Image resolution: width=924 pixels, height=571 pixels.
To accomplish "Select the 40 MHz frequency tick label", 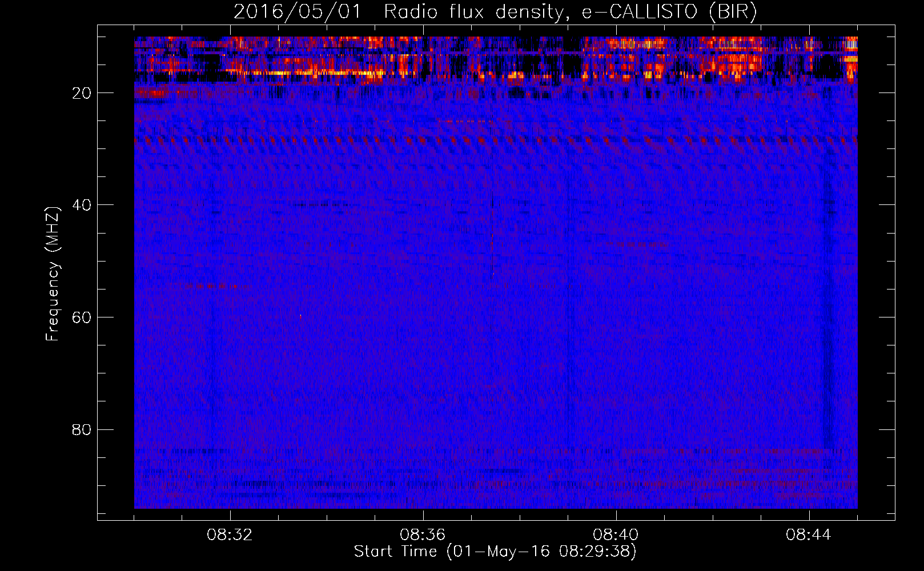I will coord(82,205).
